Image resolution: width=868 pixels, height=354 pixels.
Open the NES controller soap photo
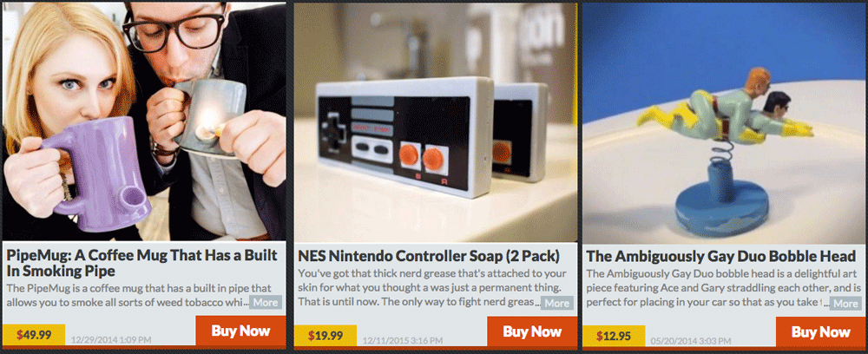click(x=435, y=121)
